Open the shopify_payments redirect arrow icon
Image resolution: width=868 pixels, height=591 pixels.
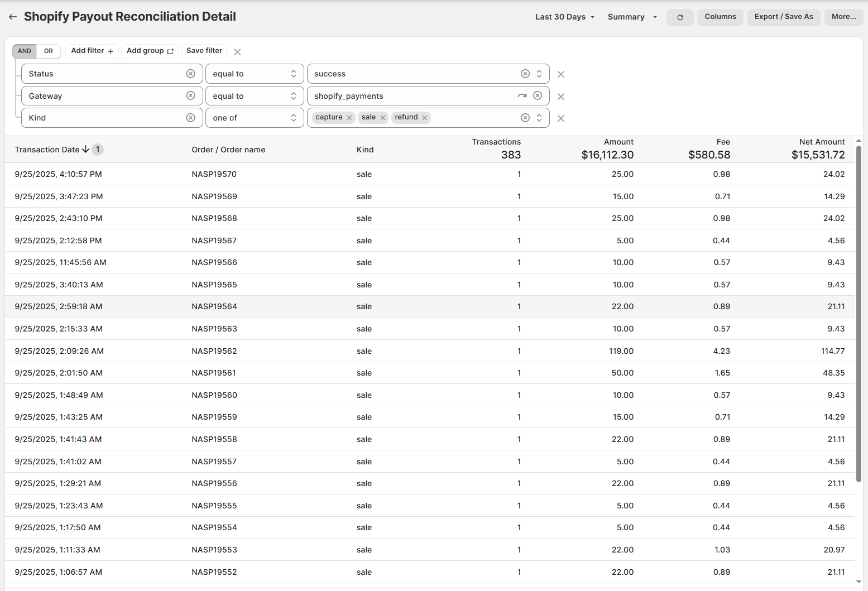point(522,95)
